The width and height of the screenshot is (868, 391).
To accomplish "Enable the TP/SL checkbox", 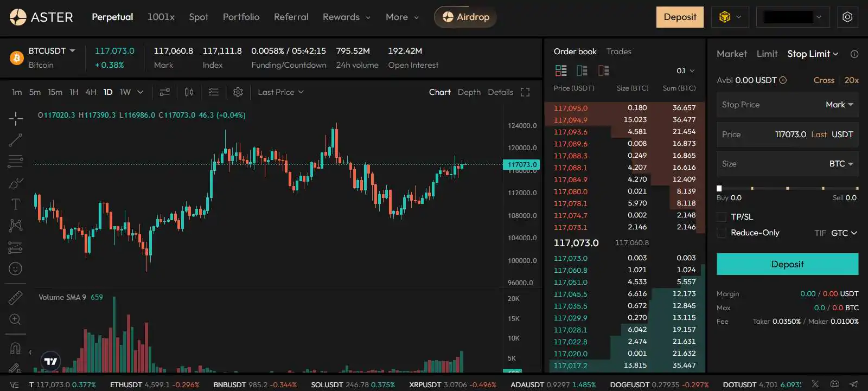I will pyautogui.click(x=722, y=217).
